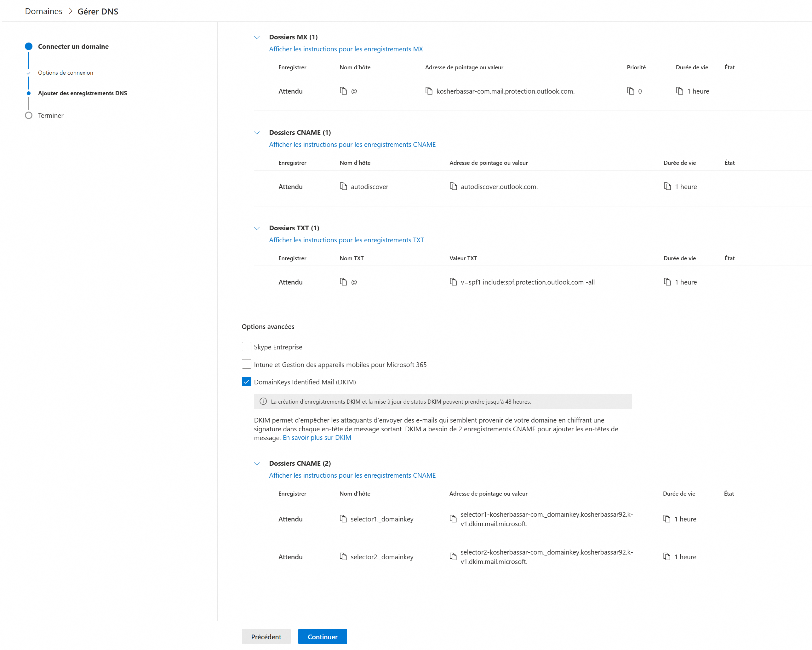The width and height of the screenshot is (812, 650).
Task: Open En savoir plus sur DKIM link
Action: [317, 437]
